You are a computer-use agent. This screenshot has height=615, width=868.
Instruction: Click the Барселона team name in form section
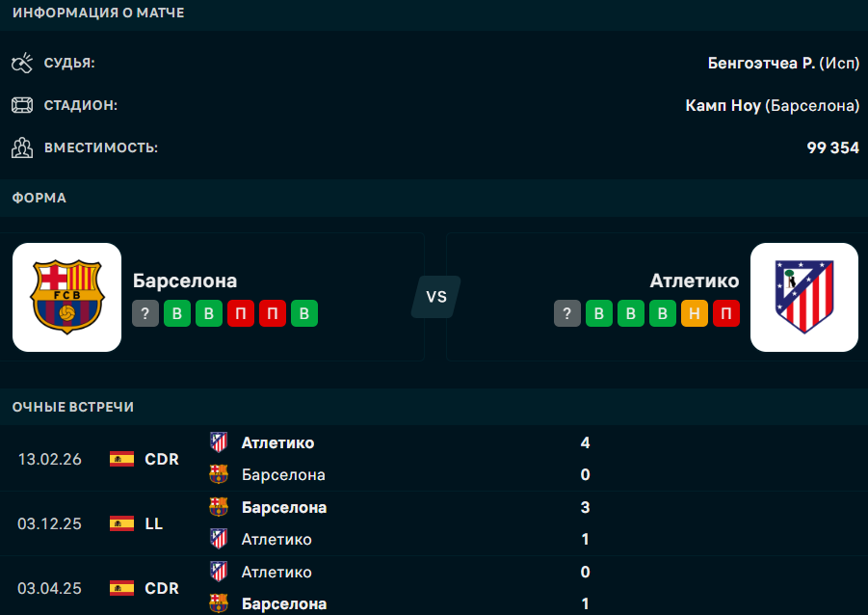(x=185, y=281)
